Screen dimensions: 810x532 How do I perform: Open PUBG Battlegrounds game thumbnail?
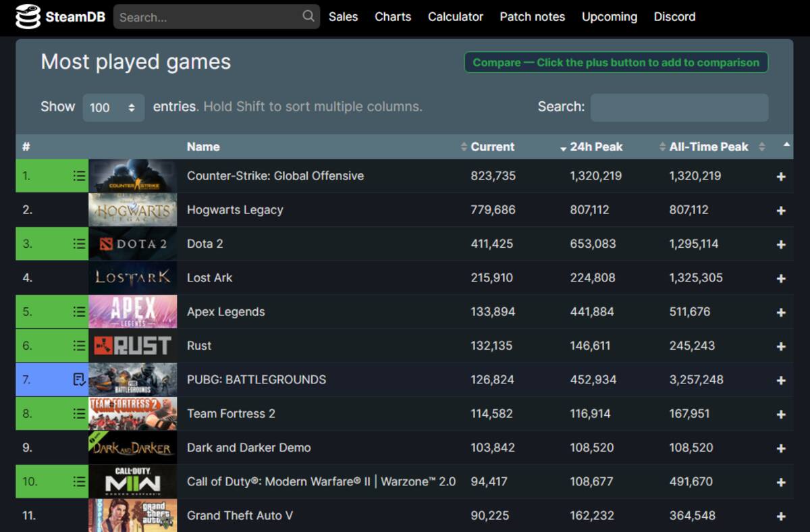pyautogui.click(x=133, y=379)
